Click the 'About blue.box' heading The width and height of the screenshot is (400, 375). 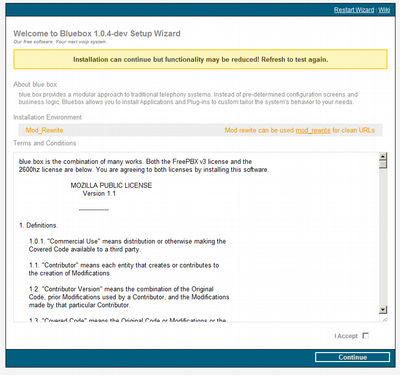pyautogui.click(x=35, y=84)
